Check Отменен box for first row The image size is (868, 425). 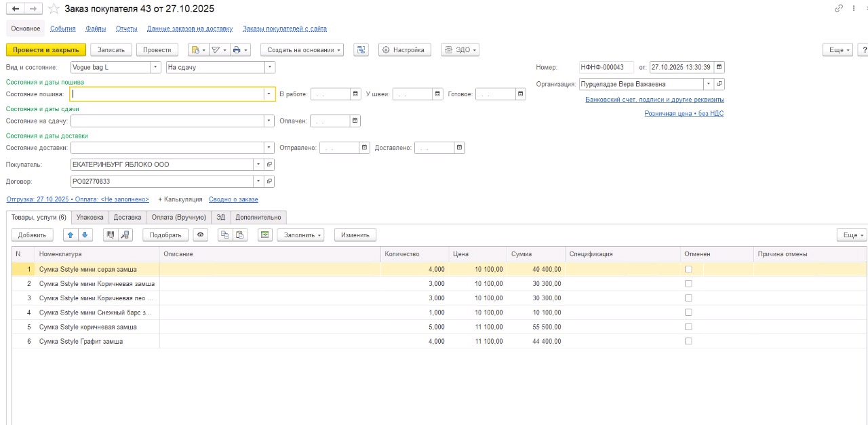coord(688,269)
